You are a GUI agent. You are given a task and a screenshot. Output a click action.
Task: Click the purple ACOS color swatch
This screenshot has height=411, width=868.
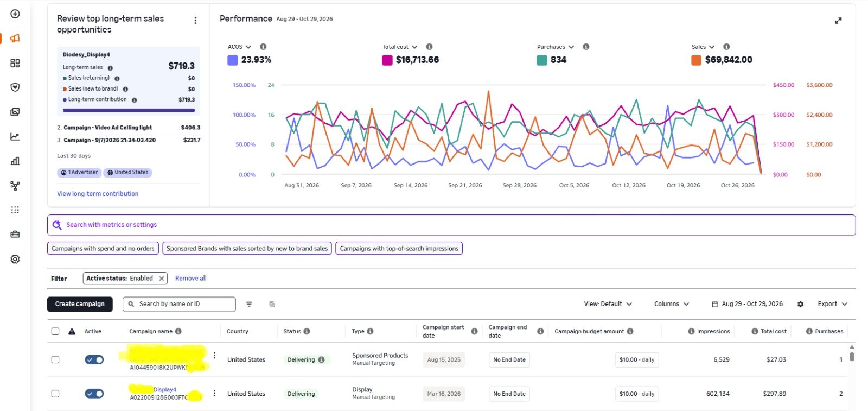[233, 60]
